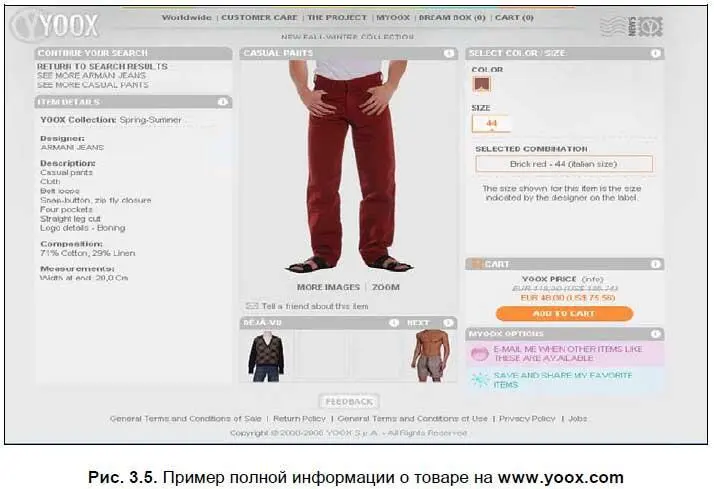
Task: Open the Worldwide menu item
Action: (x=187, y=17)
